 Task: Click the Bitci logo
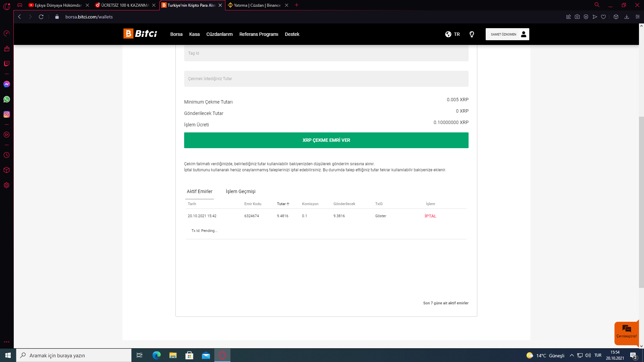click(x=140, y=34)
